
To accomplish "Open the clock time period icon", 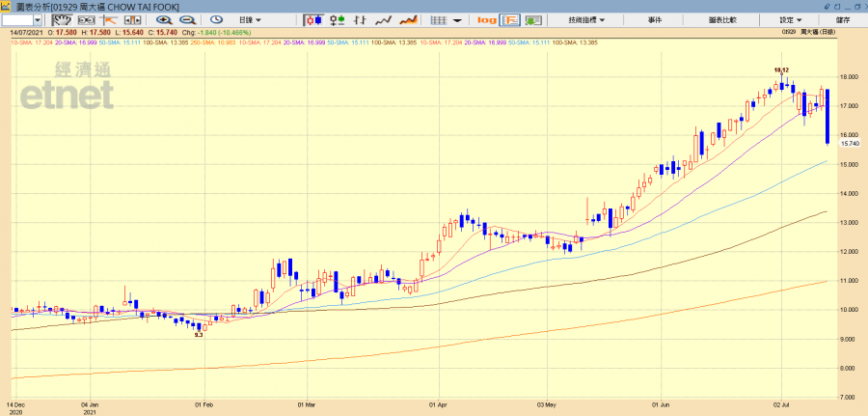I will point(216,19).
